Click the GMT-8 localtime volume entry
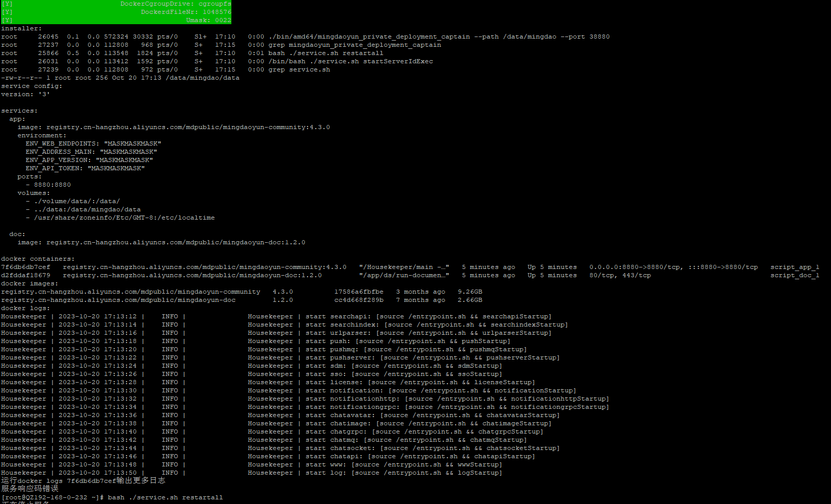This screenshot has width=831, height=504. click(x=124, y=218)
